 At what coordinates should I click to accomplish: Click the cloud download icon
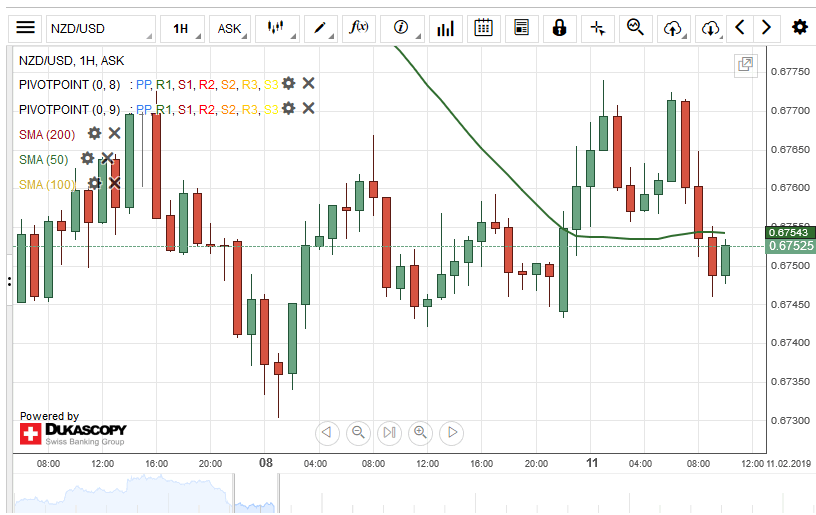(x=710, y=28)
